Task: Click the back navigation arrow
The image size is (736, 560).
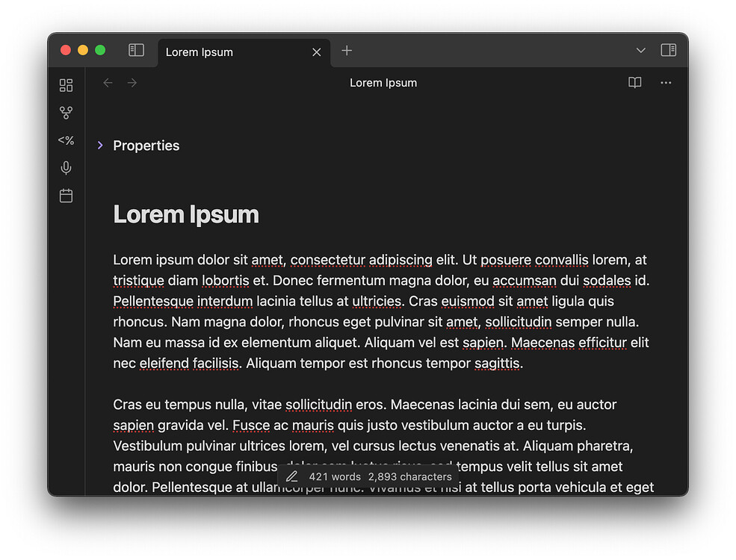Action: pyautogui.click(x=108, y=83)
